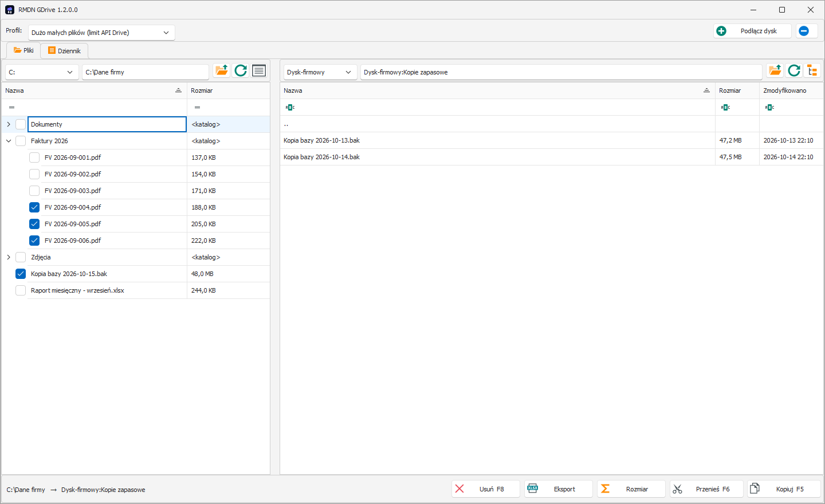The height and width of the screenshot is (504, 825).
Task: Click the Podłącz dysk button
Action: tap(752, 31)
